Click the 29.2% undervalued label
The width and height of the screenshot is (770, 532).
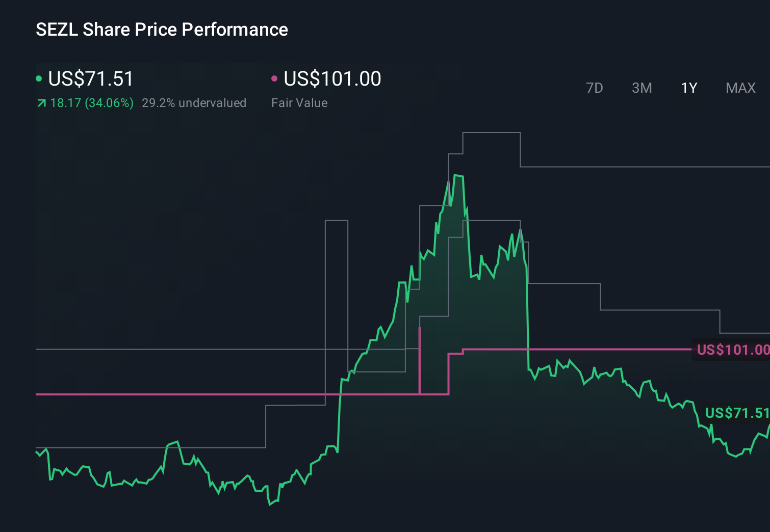(195, 103)
